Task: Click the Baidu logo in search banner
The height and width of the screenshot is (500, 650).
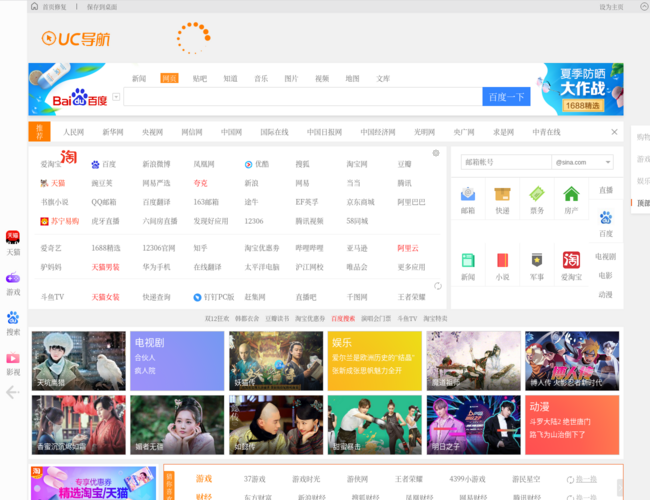Action: 80,97
